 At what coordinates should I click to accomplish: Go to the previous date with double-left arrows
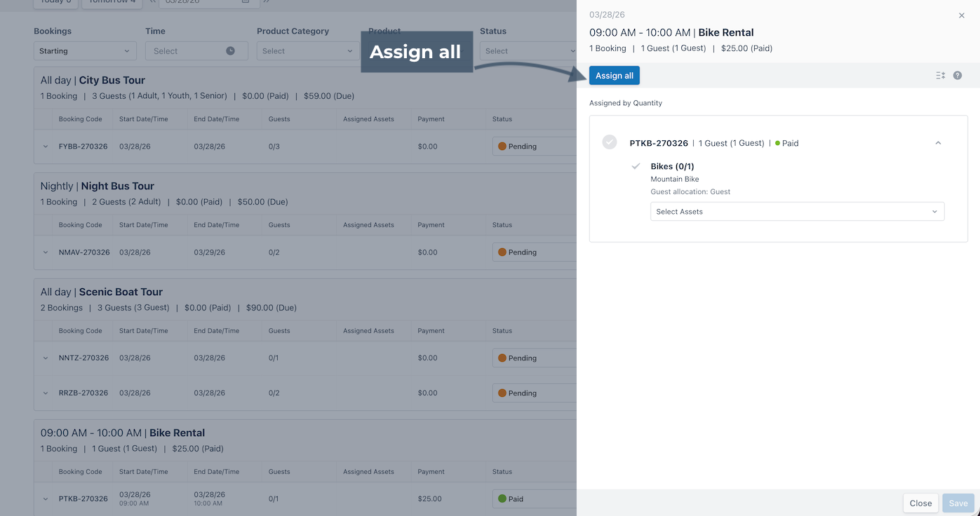[153, 2]
